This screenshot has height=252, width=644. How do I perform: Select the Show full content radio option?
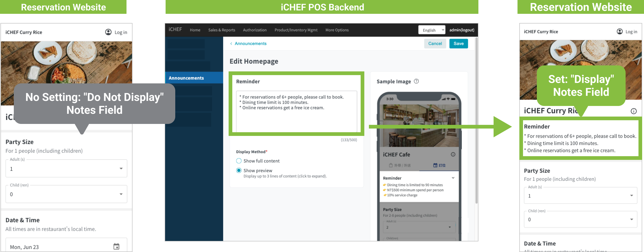(239, 161)
